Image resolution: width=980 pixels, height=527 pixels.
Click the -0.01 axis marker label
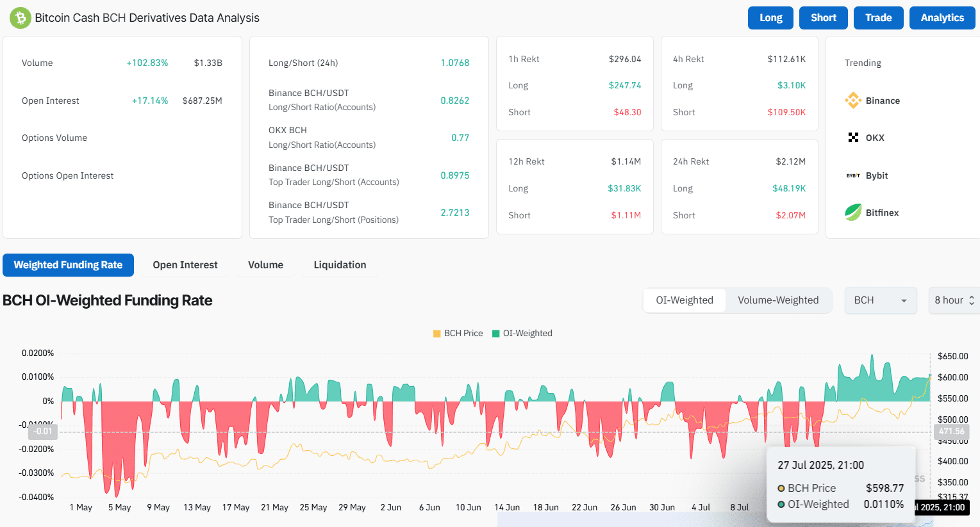[x=44, y=432]
